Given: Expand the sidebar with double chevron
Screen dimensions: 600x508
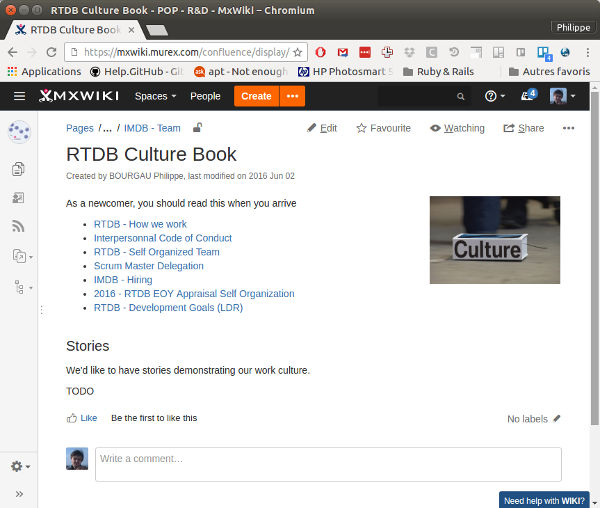Looking at the screenshot, I should [19, 494].
